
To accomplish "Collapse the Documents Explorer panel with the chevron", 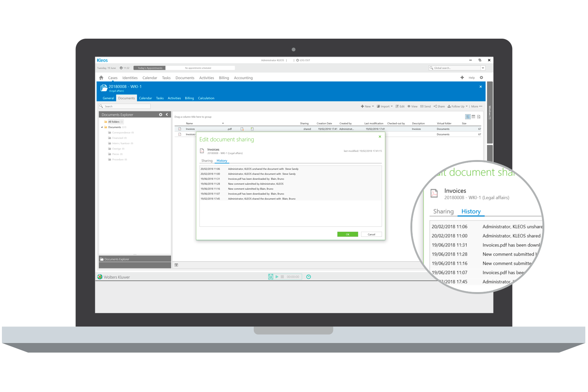I will (167, 114).
